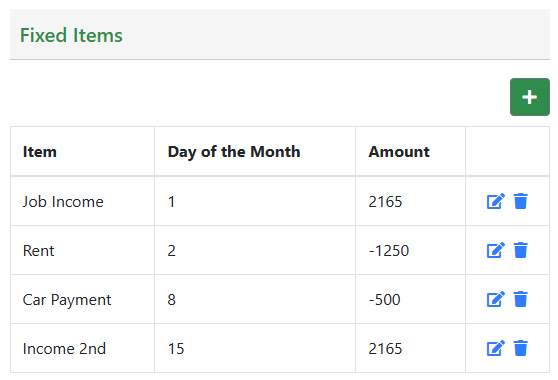Image resolution: width=558 pixels, height=380 pixels.
Task: Click the -500 amount cell
Action: 410,300
